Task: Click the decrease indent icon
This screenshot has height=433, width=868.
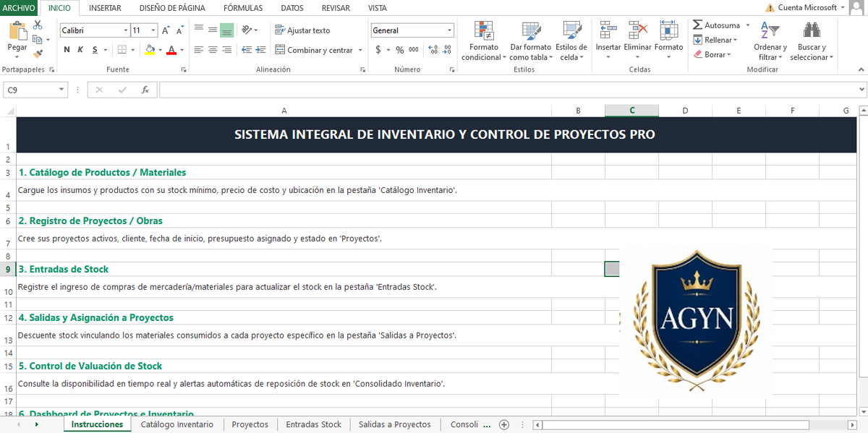Action: [247, 50]
